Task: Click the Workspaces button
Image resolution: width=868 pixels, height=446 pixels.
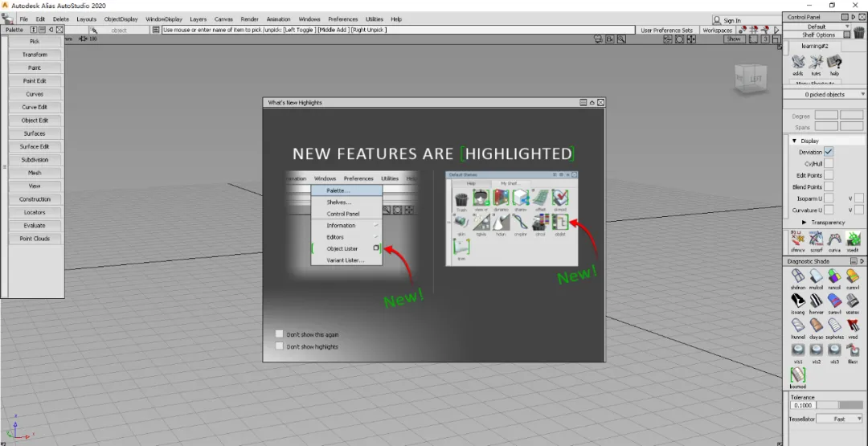Action: (717, 31)
